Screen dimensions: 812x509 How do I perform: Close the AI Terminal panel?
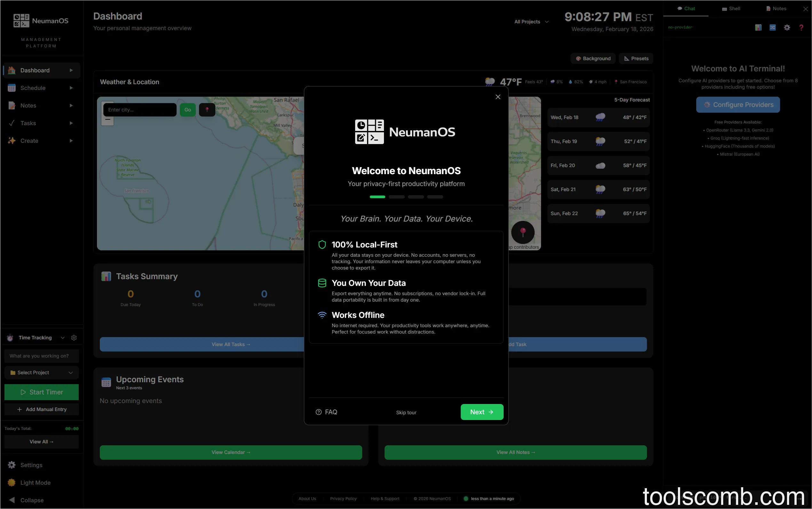pos(806,9)
